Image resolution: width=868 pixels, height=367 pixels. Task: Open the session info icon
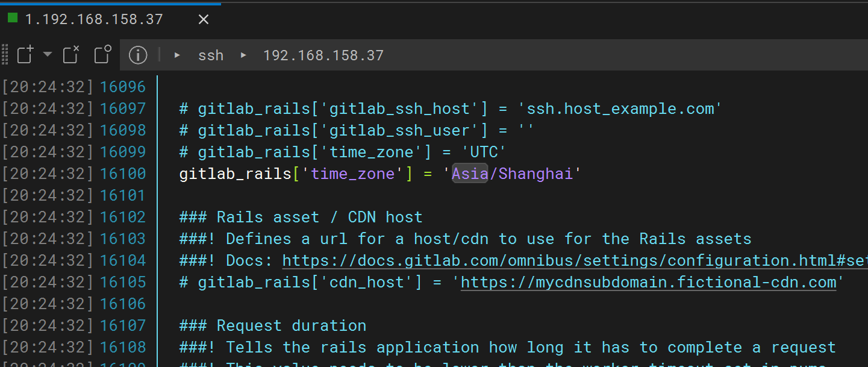click(138, 55)
